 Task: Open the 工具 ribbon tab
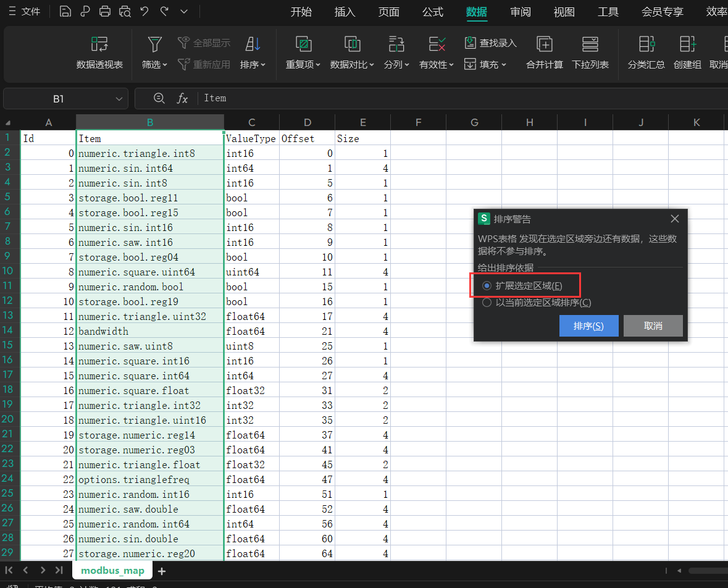coord(608,12)
